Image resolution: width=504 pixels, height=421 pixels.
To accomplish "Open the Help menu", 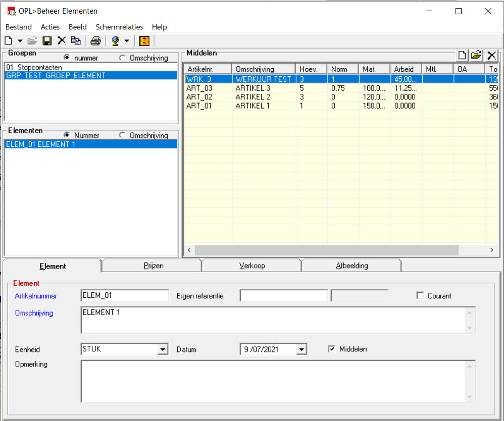I will [160, 27].
